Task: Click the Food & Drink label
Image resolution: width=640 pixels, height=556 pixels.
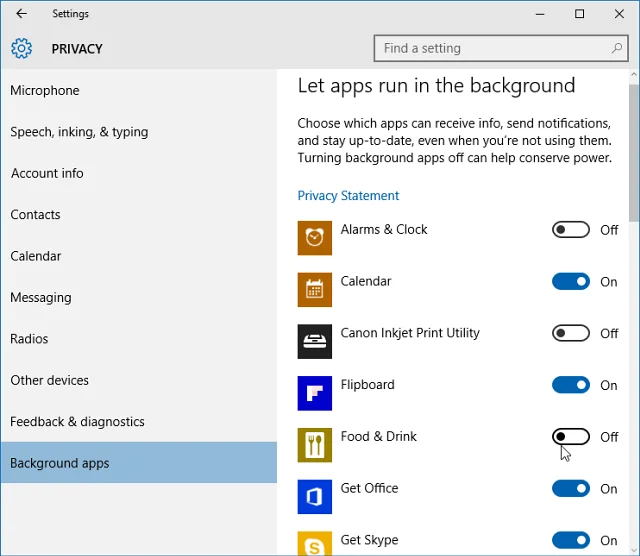Action: coord(379,436)
